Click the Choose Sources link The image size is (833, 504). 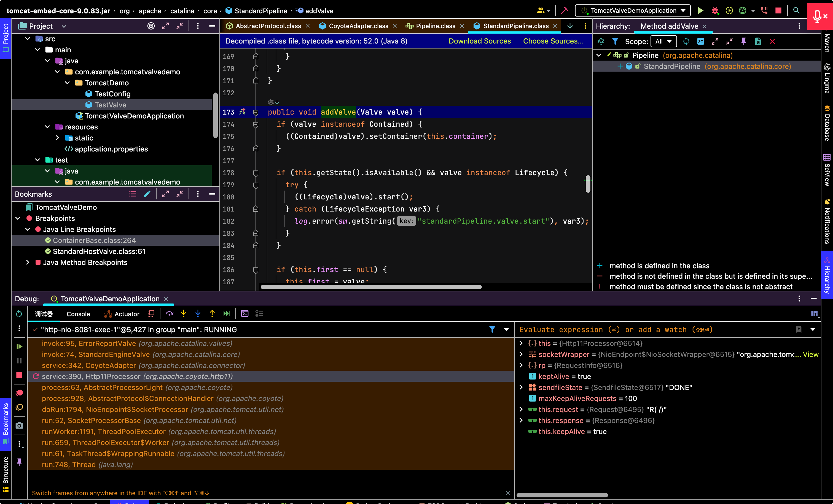pyautogui.click(x=553, y=41)
